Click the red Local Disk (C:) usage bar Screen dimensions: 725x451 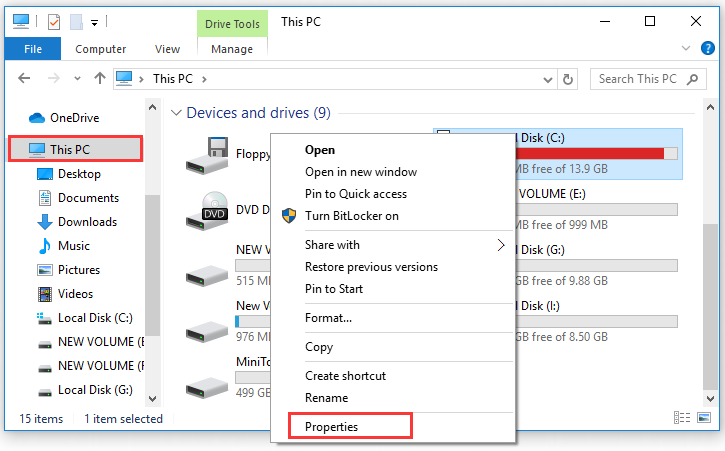coord(596,154)
